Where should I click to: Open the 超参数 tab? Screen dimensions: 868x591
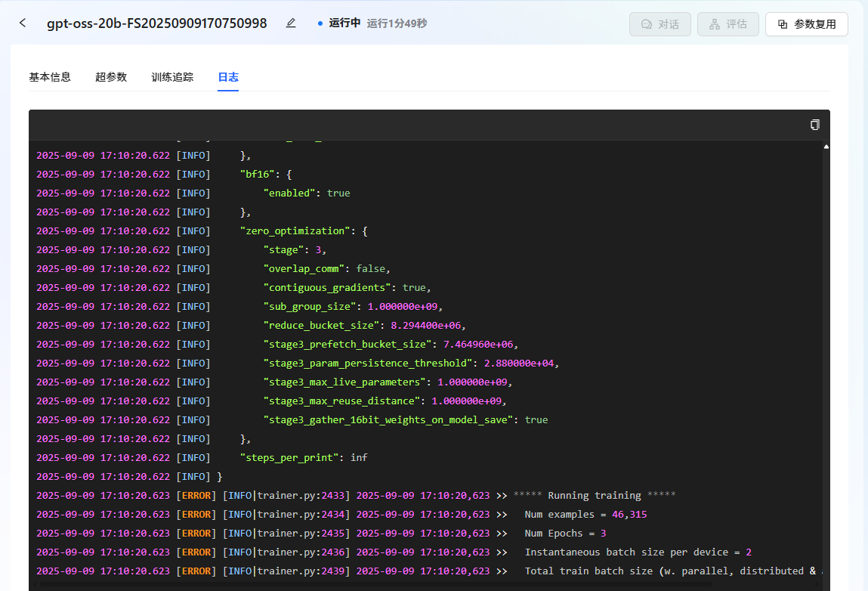[x=111, y=77]
